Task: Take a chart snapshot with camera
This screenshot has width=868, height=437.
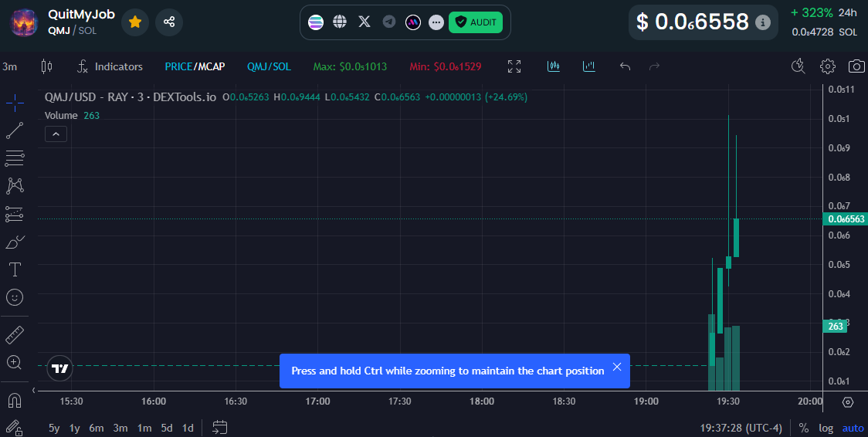Action: coord(856,66)
